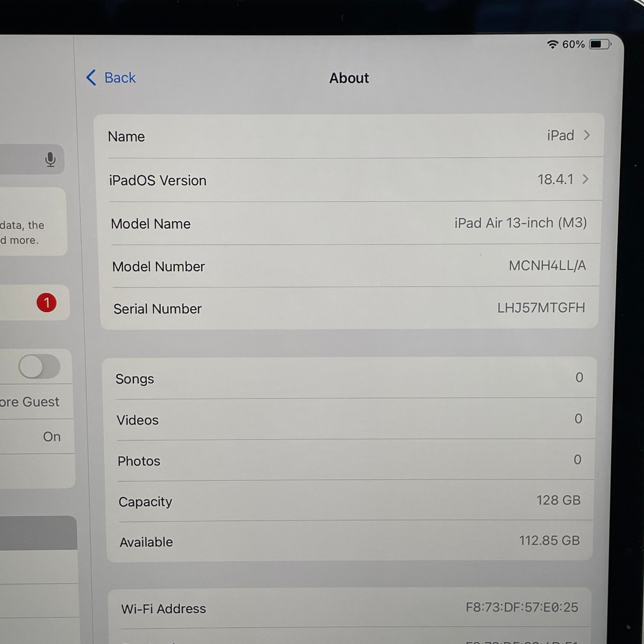This screenshot has width=644, height=644.
Task: Tap the Model Number value MCNH4LL/A
Action: click(547, 266)
